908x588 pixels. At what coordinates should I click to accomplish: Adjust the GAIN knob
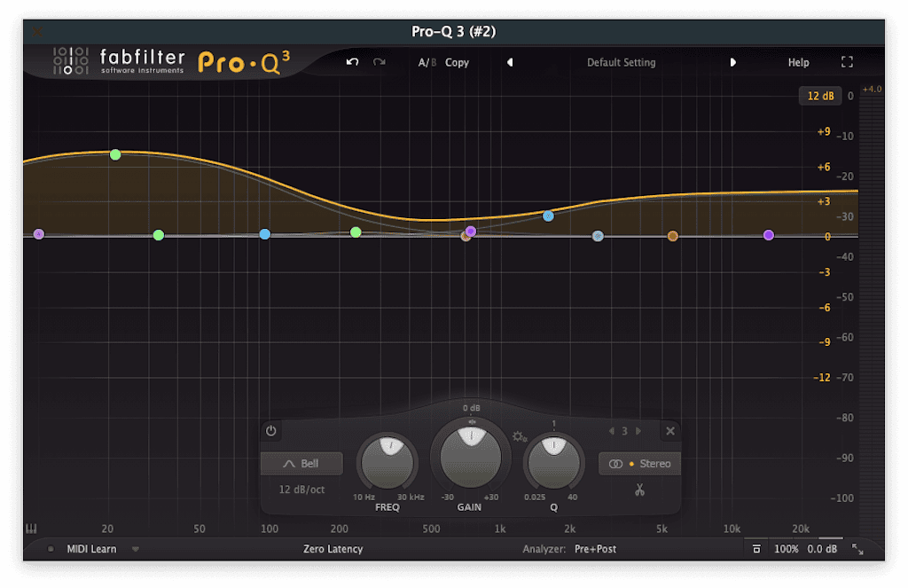pos(470,458)
